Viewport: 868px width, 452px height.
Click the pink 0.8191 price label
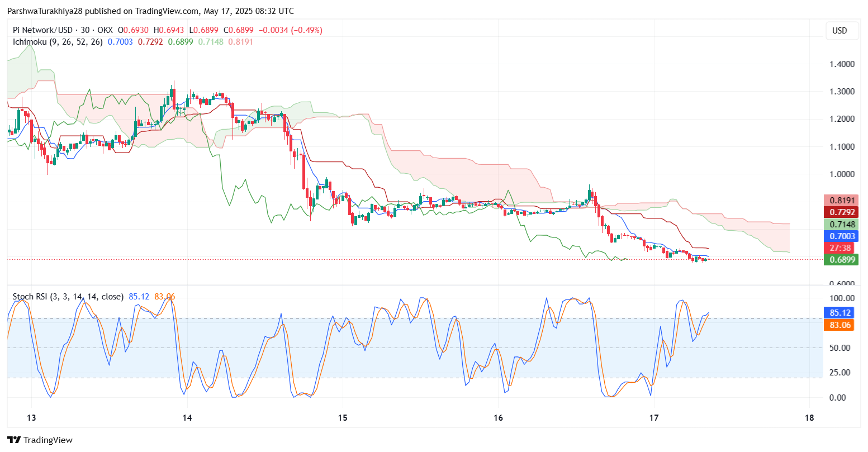[841, 201]
